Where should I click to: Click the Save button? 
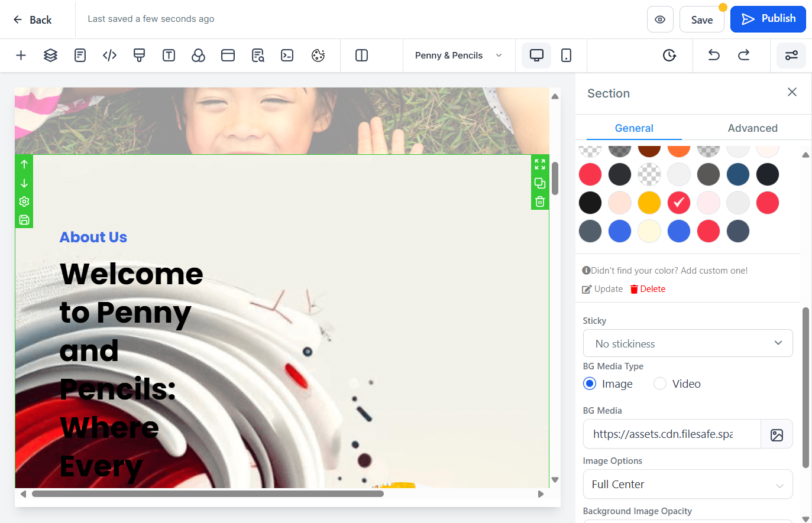tap(702, 20)
